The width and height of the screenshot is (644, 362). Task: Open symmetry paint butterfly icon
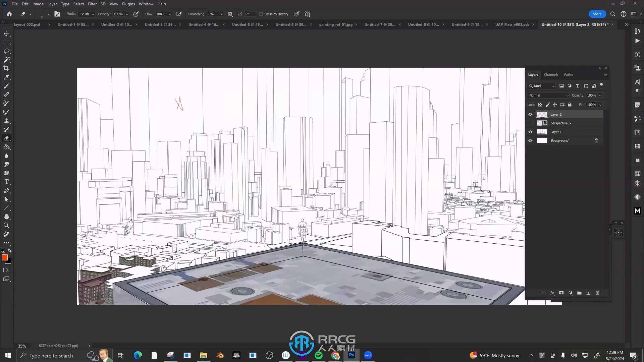(x=307, y=14)
